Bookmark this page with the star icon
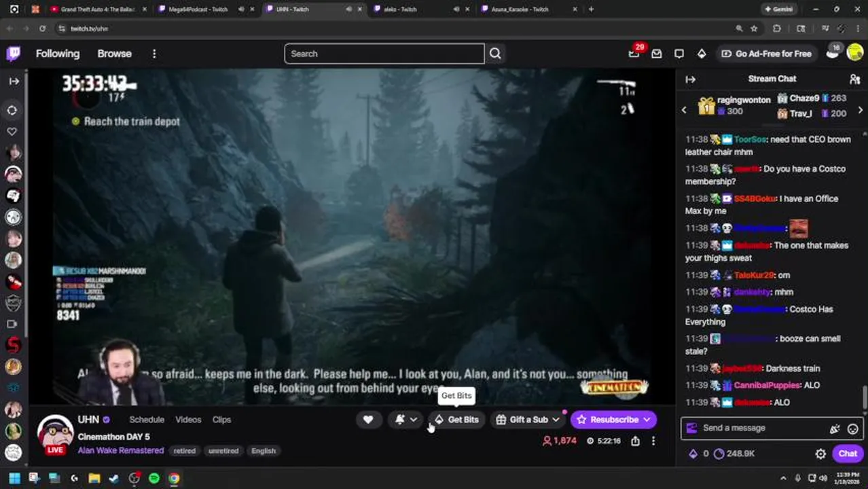868x489 pixels. click(754, 29)
